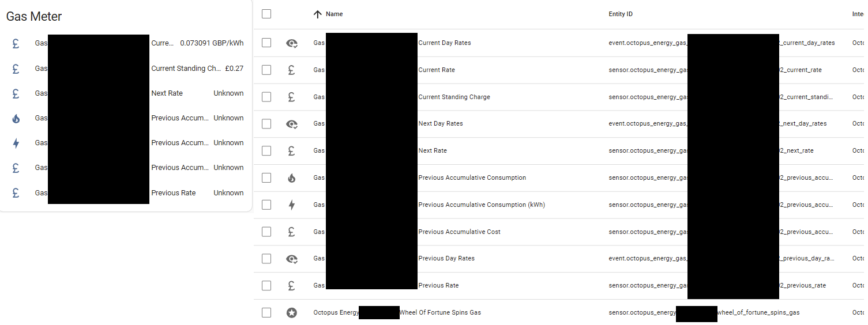
Task: Click the pound icon for Current Rate row
Action: [x=291, y=70]
